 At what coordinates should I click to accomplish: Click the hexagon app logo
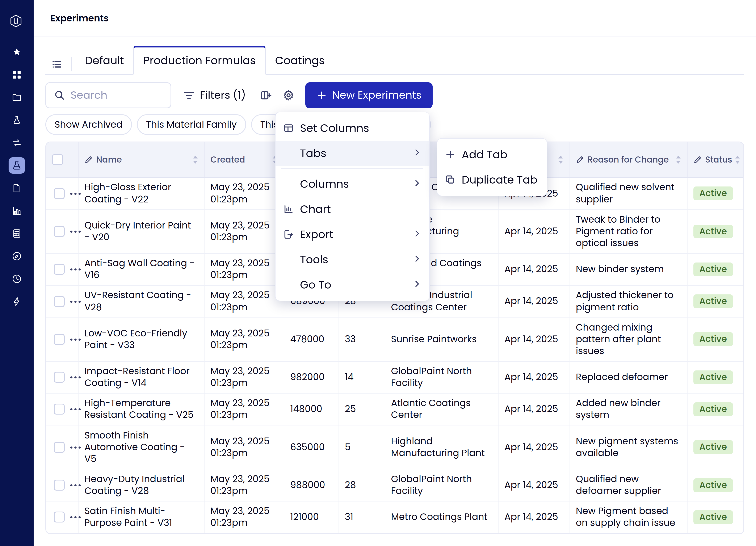point(16,21)
